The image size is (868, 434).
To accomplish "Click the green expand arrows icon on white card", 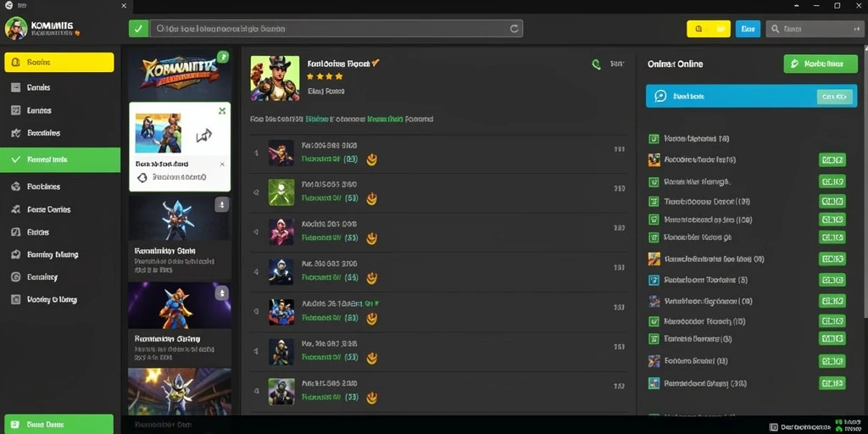I will 222,111.
